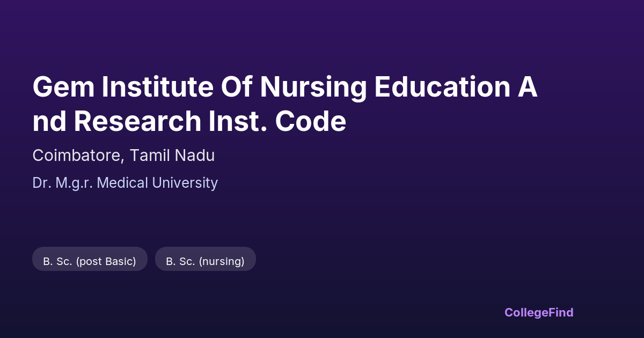The image size is (644, 338).
Task: Select the B. Sc. (nursing) course tag
Action: click(205, 261)
